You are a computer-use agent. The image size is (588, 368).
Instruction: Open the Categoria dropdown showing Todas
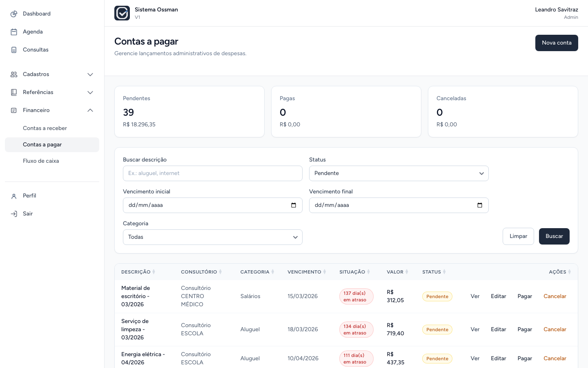[x=212, y=237]
